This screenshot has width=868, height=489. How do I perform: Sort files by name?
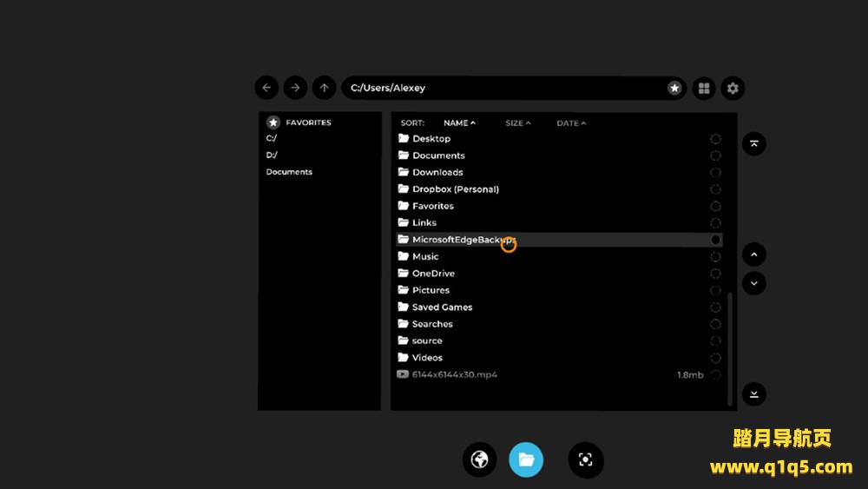459,123
